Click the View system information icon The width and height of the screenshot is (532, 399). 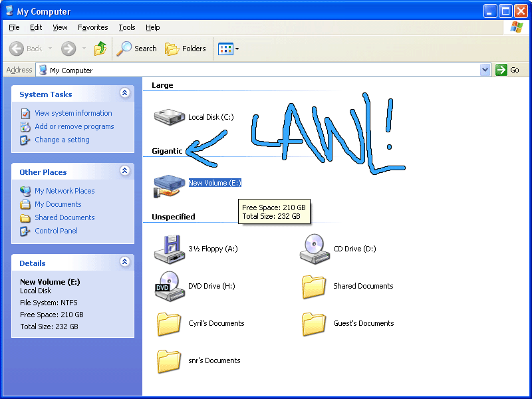[x=25, y=113]
